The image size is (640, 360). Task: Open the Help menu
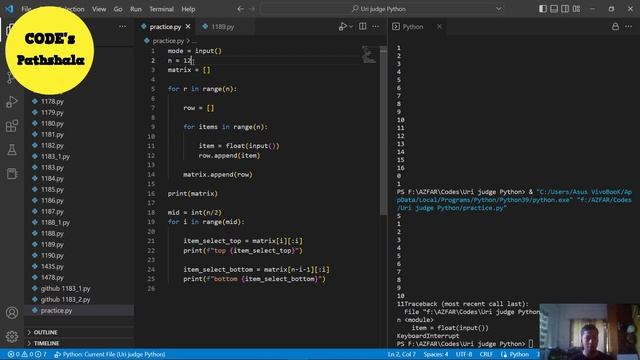(188, 9)
